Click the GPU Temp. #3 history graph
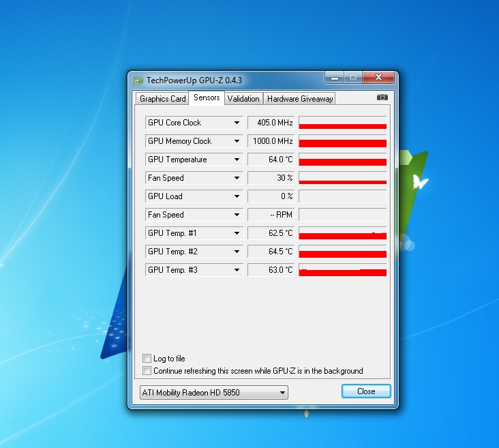The width and height of the screenshot is (499, 448). [343, 270]
